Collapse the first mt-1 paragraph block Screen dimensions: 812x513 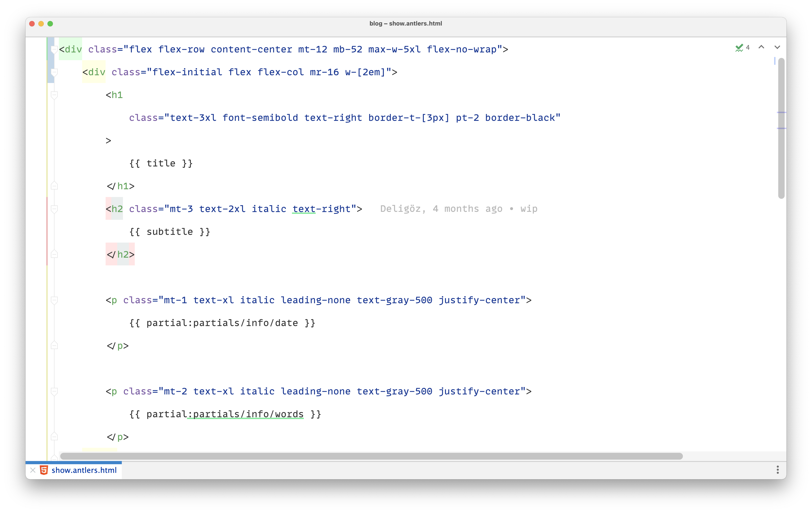(54, 300)
